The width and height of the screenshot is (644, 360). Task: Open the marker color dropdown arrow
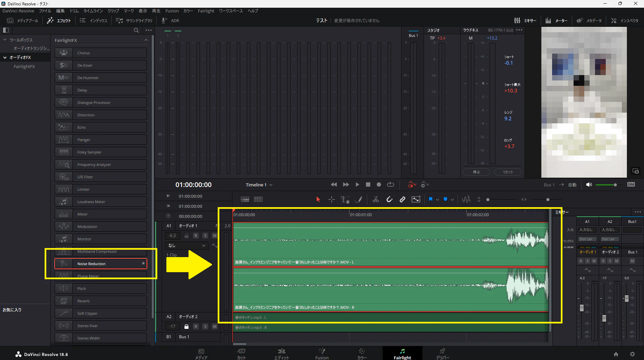[x=452, y=200]
